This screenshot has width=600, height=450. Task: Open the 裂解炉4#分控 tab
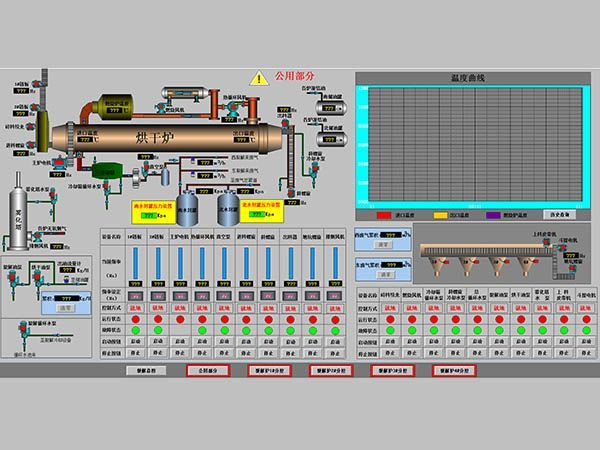[x=454, y=370]
